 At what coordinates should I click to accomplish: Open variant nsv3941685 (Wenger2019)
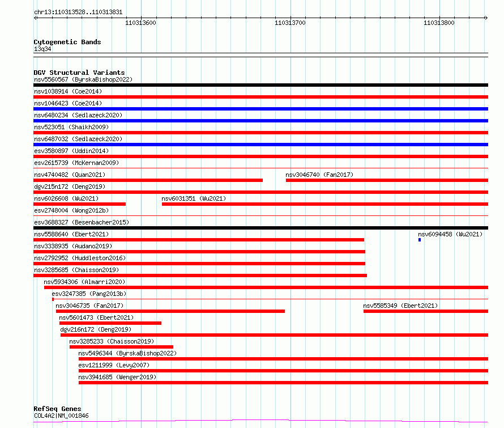click(117, 377)
